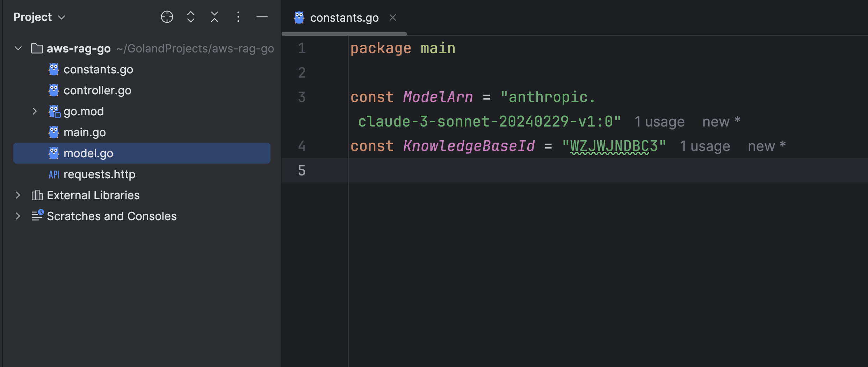868x367 pixels.
Task: Expand the External Libraries node
Action: (18, 195)
